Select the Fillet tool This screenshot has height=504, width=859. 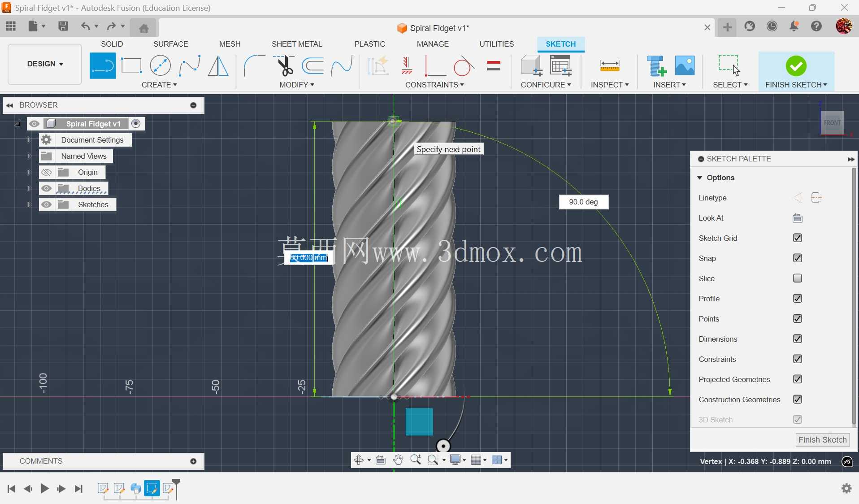(x=254, y=66)
